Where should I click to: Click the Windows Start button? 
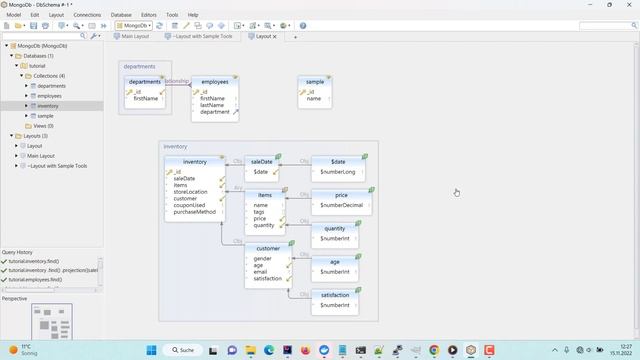pyautogui.click(x=151, y=350)
